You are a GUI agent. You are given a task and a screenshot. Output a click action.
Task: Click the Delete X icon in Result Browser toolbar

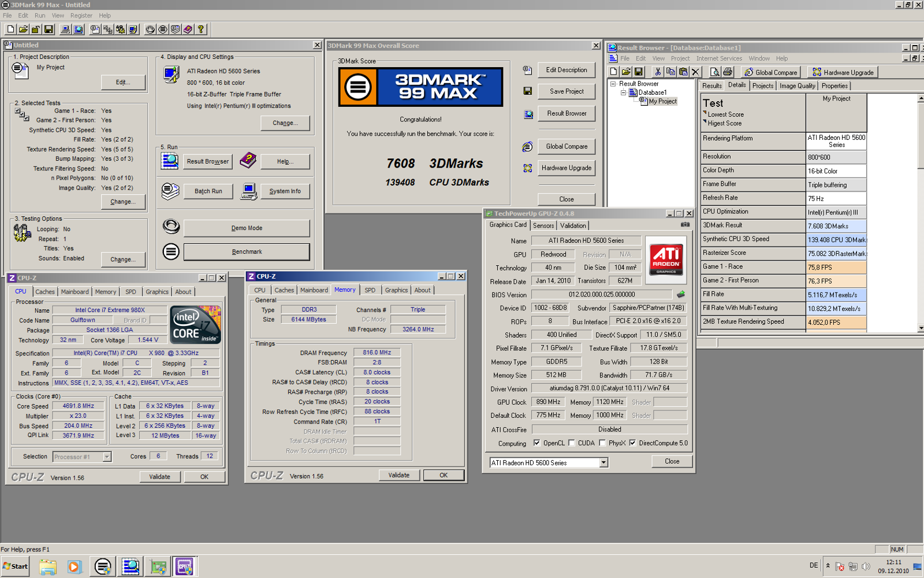[x=695, y=72]
